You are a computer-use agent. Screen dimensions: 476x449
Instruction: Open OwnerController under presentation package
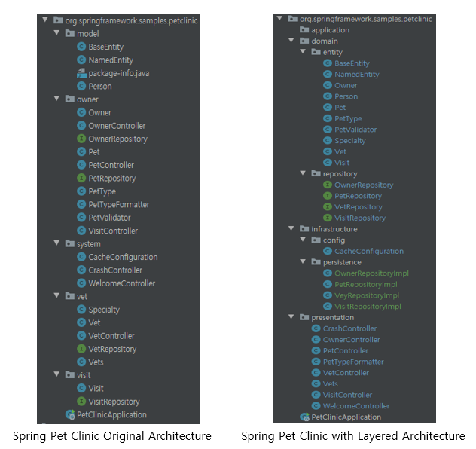352,340
